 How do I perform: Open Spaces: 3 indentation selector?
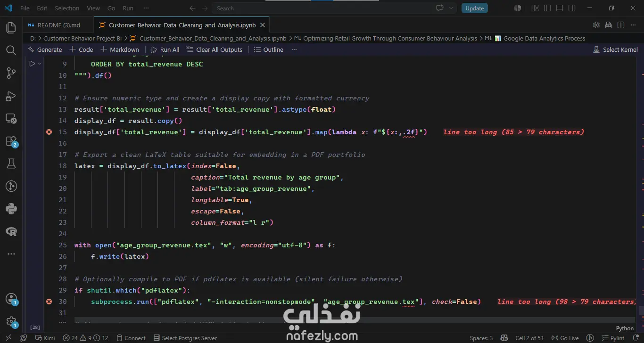[x=481, y=338]
